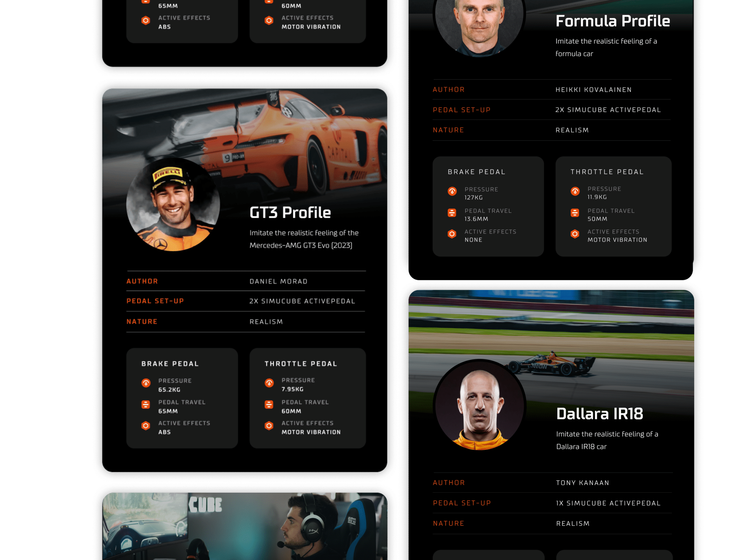Click the GT3 brake pedal pressure icon

[146, 383]
